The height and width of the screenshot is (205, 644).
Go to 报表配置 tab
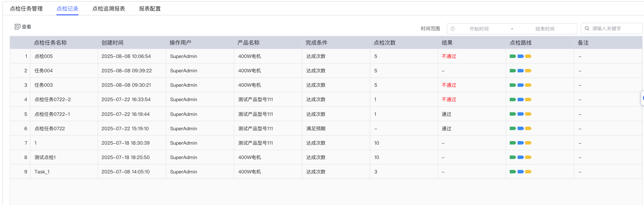[150, 9]
